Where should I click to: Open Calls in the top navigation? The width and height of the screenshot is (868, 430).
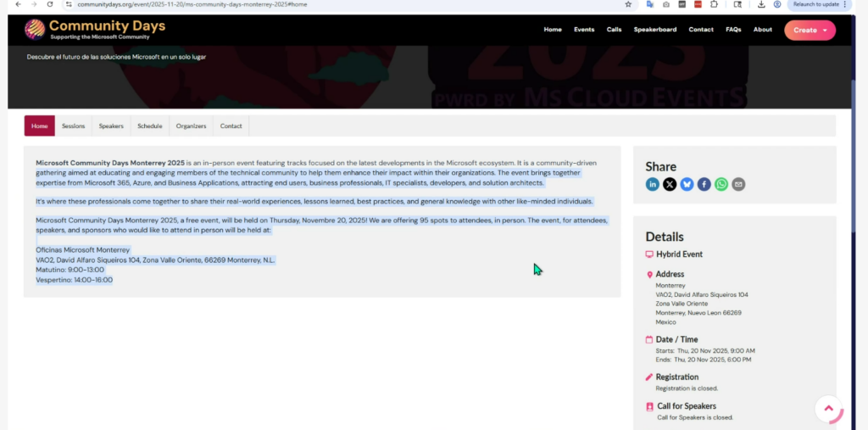click(614, 30)
